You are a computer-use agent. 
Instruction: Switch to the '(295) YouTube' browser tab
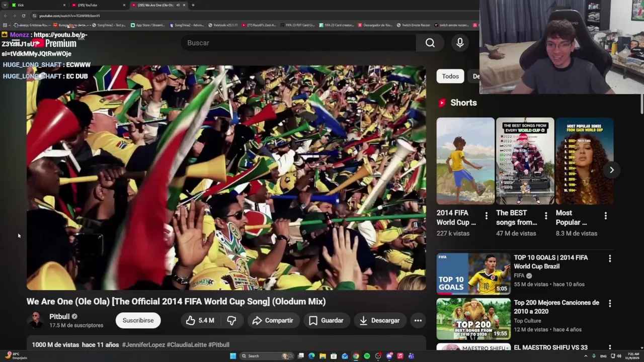coord(99,5)
